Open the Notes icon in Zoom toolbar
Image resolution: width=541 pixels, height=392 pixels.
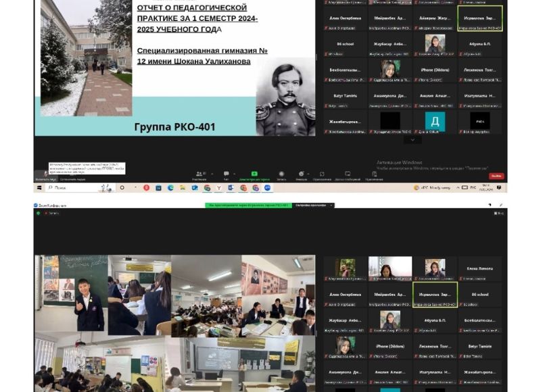[x=373, y=174]
